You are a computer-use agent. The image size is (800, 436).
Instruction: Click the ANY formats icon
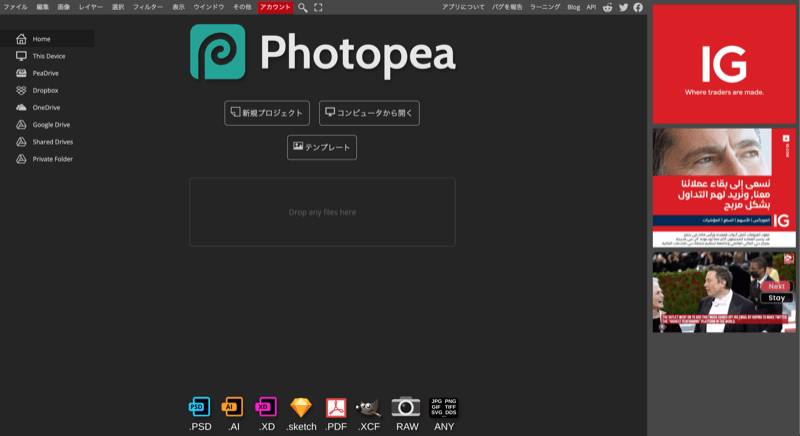443,407
